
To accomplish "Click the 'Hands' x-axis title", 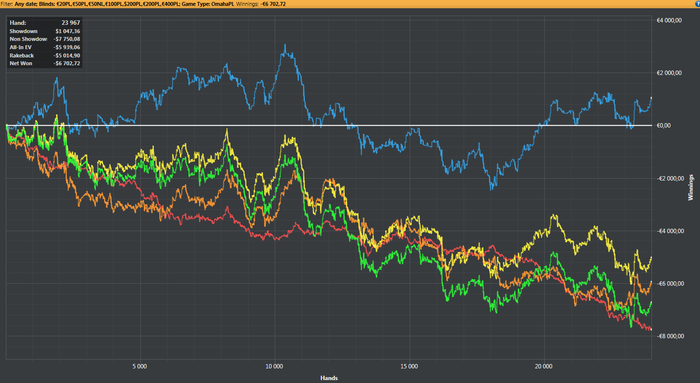I will [329, 379].
